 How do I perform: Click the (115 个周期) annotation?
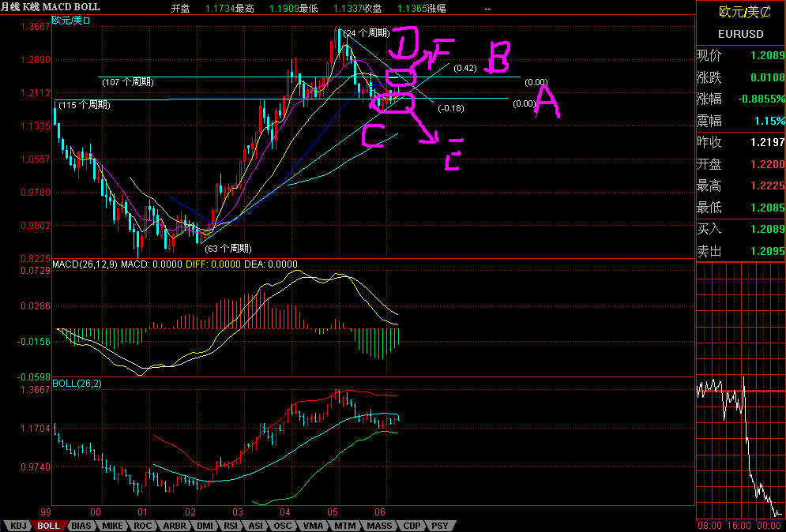(85, 105)
